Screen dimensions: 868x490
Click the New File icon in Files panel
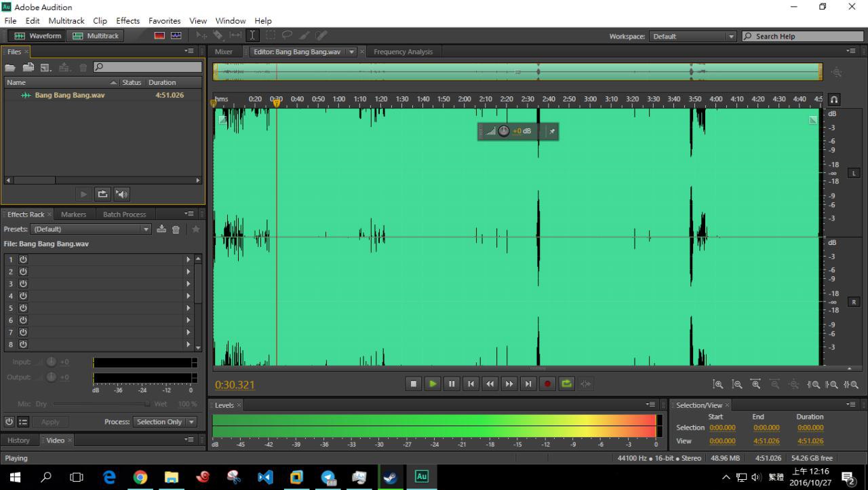click(46, 67)
